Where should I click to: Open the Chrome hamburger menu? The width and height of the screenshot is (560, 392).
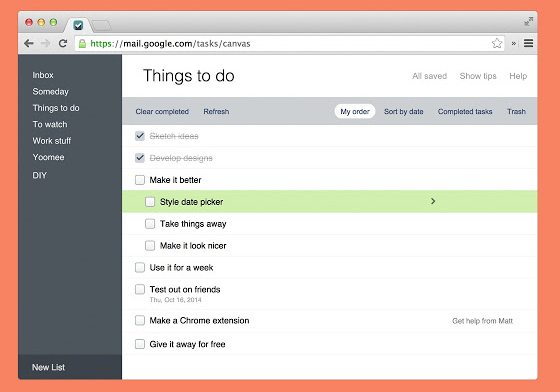(x=529, y=44)
